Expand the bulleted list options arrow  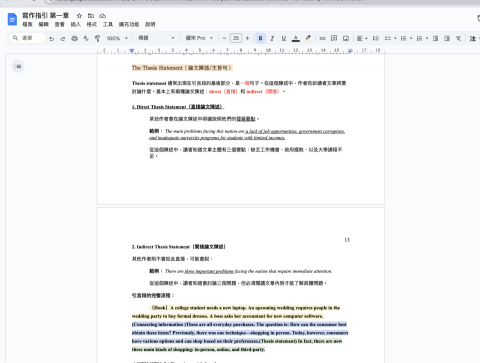(411, 38)
